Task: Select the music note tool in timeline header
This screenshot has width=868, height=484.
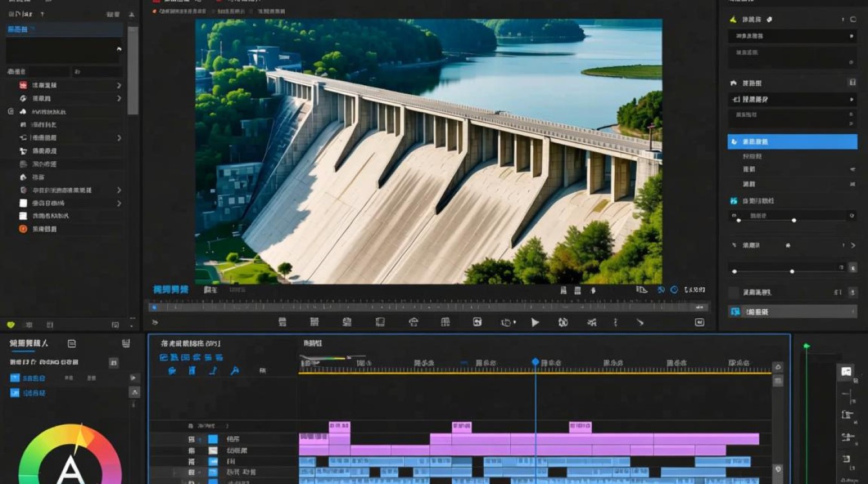Action: click(213, 370)
